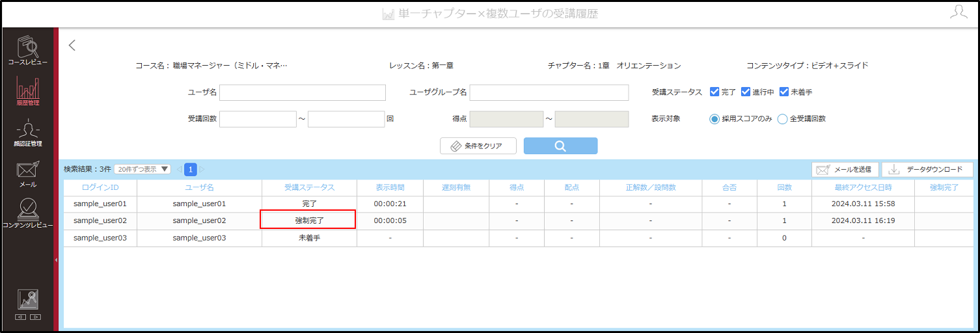Sort by 受講ステータス column header
The height and width of the screenshot is (333, 980).
(309, 187)
